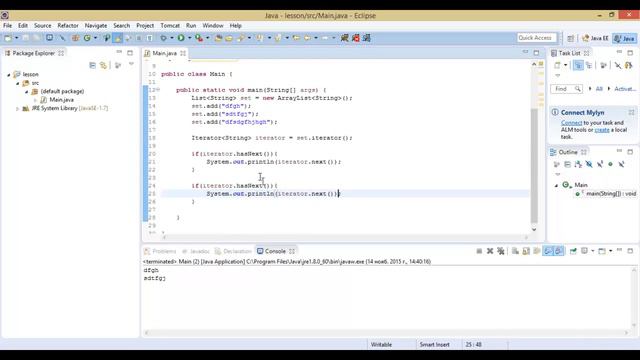Collapse the lesson project tree node
Image resolution: width=640 pixels, height=360 pixels.
point(9,75)
